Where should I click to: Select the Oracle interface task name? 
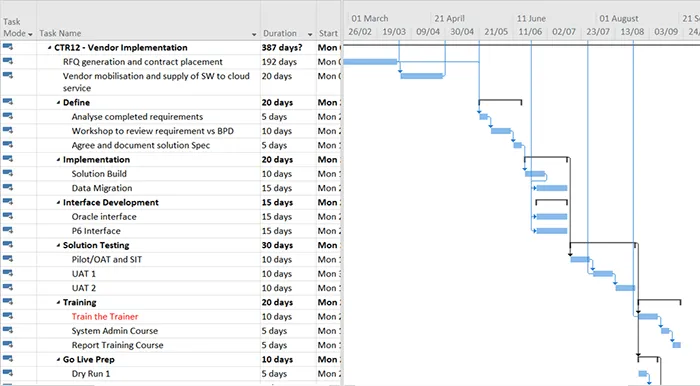tap(104, 216)
